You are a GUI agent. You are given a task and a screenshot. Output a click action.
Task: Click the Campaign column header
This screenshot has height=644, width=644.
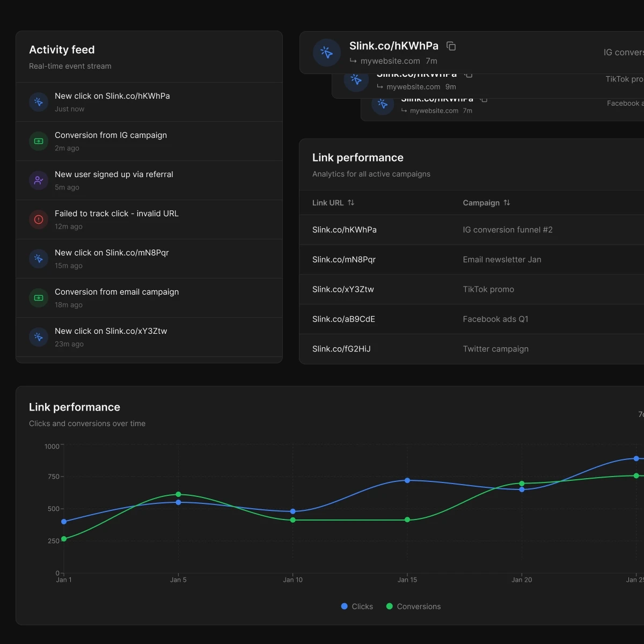click(486, 203)
